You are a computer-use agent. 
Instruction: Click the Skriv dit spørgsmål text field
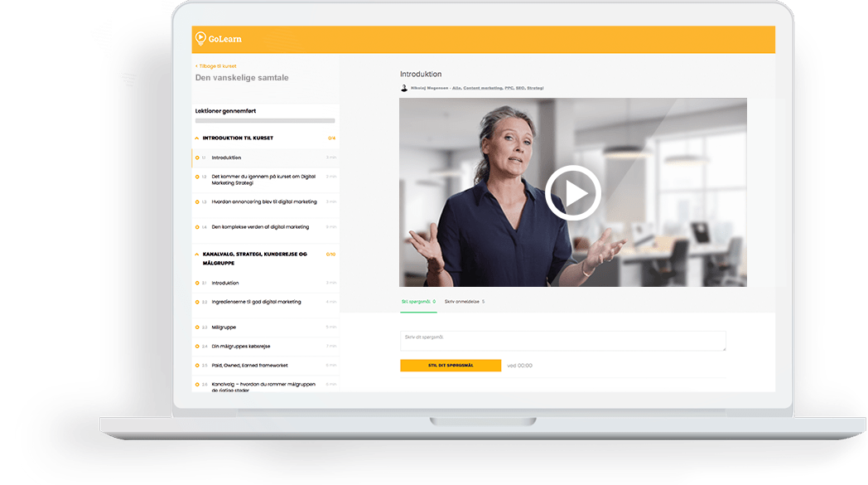[x=562, y=341]
